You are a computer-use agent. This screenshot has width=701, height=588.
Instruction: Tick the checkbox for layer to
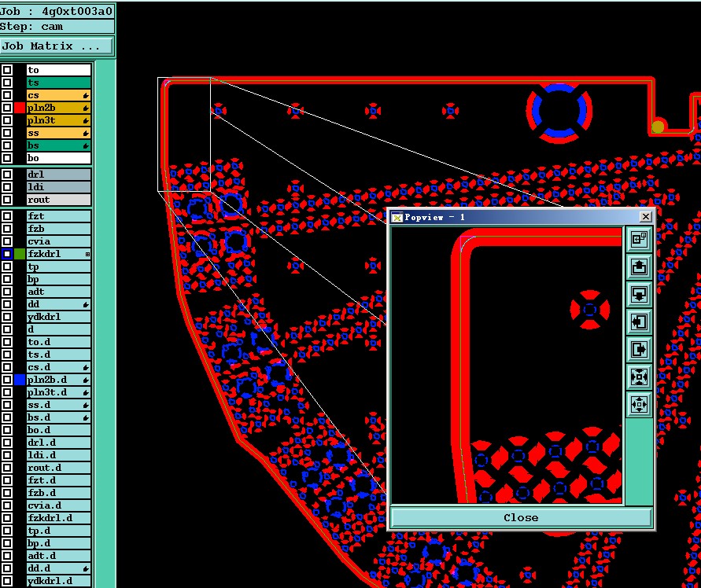pos(7,70)
